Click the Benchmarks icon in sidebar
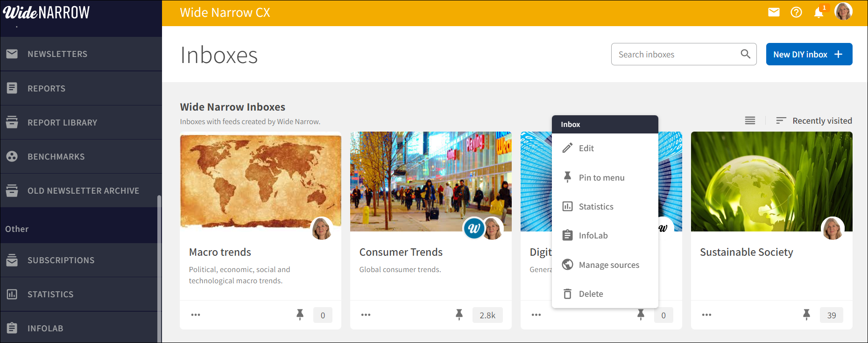The width and height of the screenshot is (868, 343). [x=12, y=156]
